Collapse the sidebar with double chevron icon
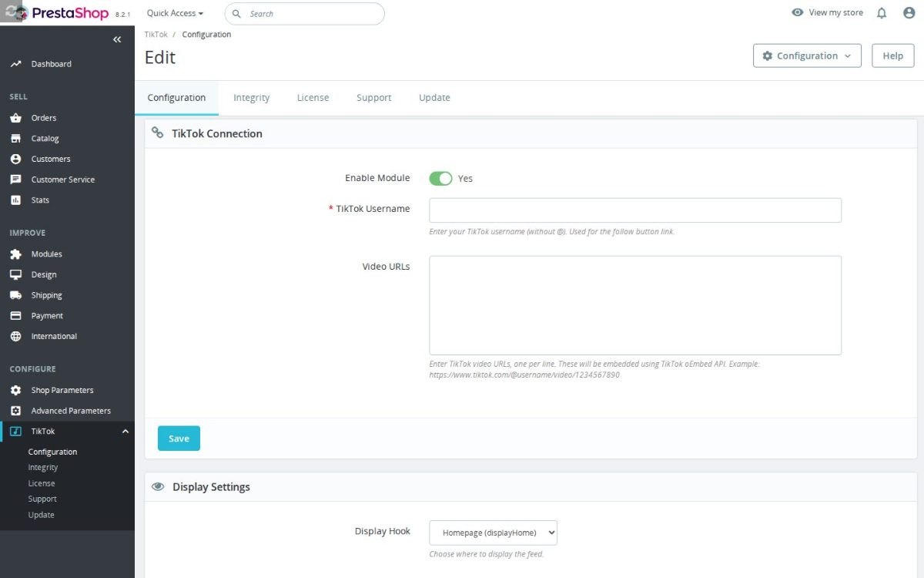The height and width of the screenshot is (578, 924). pos(117,39)
